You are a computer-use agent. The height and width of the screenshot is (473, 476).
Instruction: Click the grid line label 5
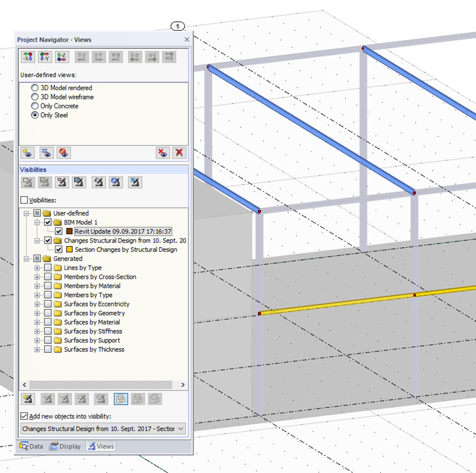click(x=178, y=26)
